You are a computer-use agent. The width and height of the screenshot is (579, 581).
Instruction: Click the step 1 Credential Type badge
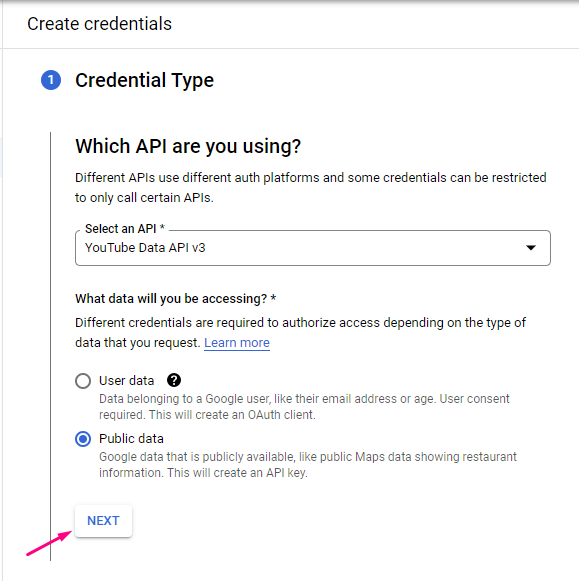pos(51,80)
